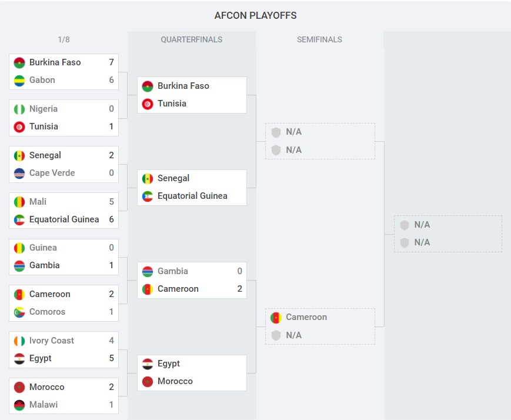Open Senegal team name in quarterfinals
This screenshot has width=511, height=420.
point(173,178)
